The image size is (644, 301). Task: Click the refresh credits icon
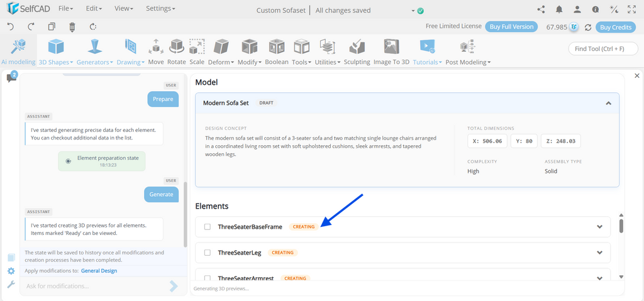(588, 27)
